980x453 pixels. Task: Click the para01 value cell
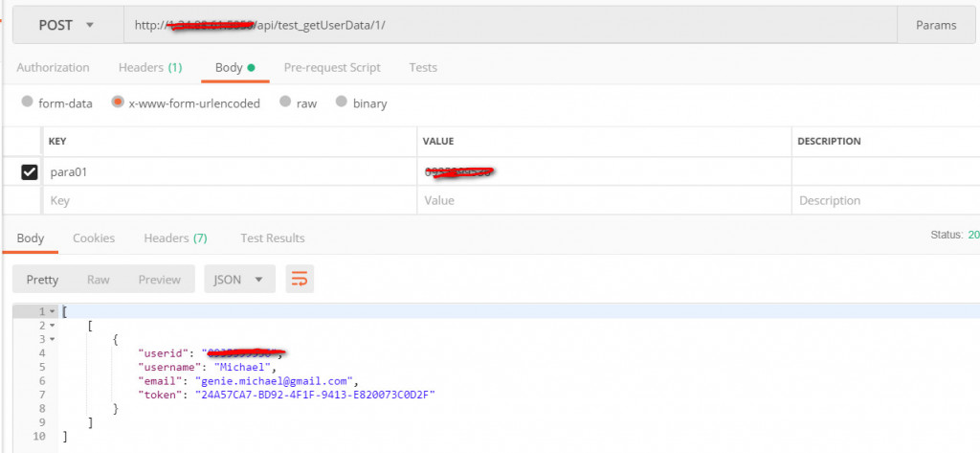pos(604,172)
